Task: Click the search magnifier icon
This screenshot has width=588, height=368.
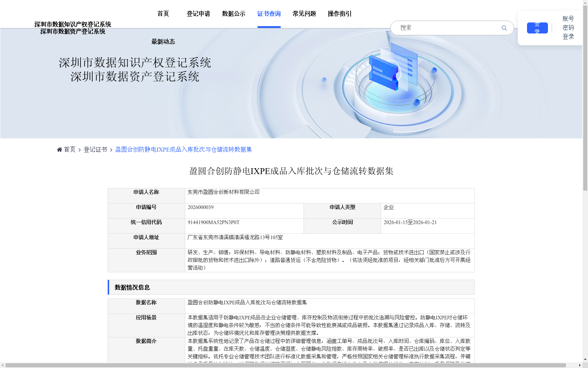Action: tap(504, 28)
